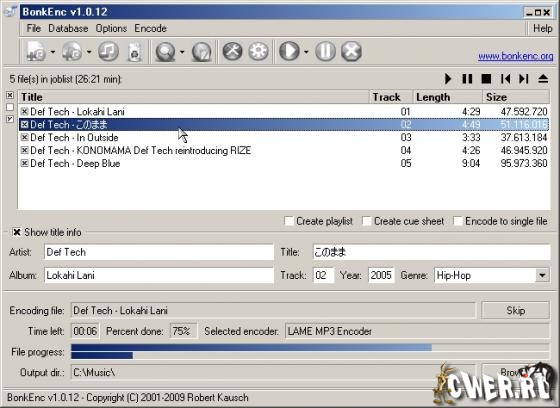Viewport: 560px width, 408px height.
Task: Sort joblist by Title column header
Action: point(194,97)
